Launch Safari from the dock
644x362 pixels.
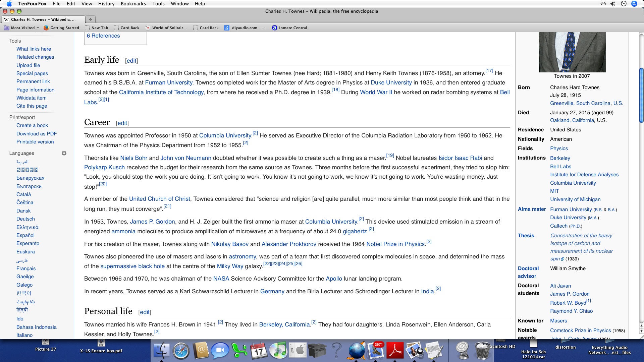[181, 351]
